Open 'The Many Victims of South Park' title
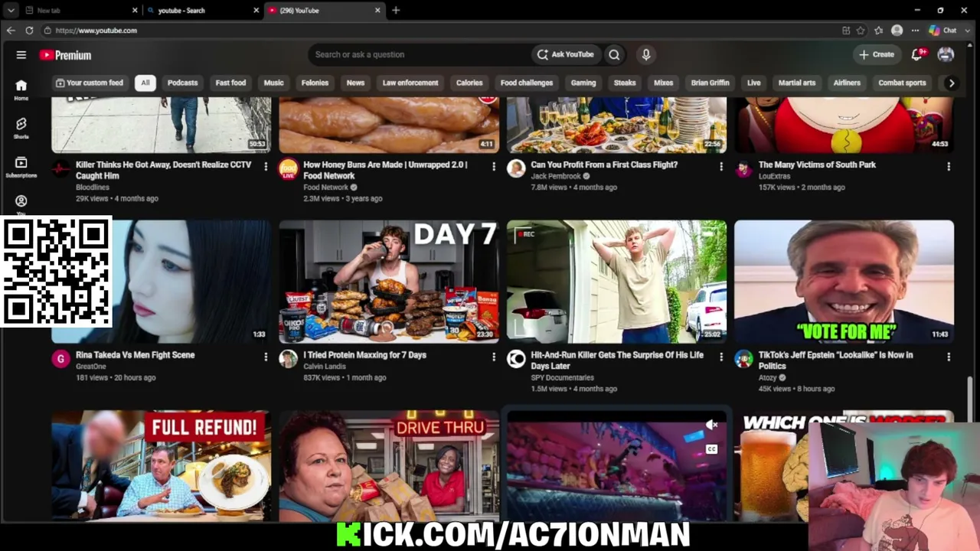Viewport: 980px width, 551px height. pos(817,165)
